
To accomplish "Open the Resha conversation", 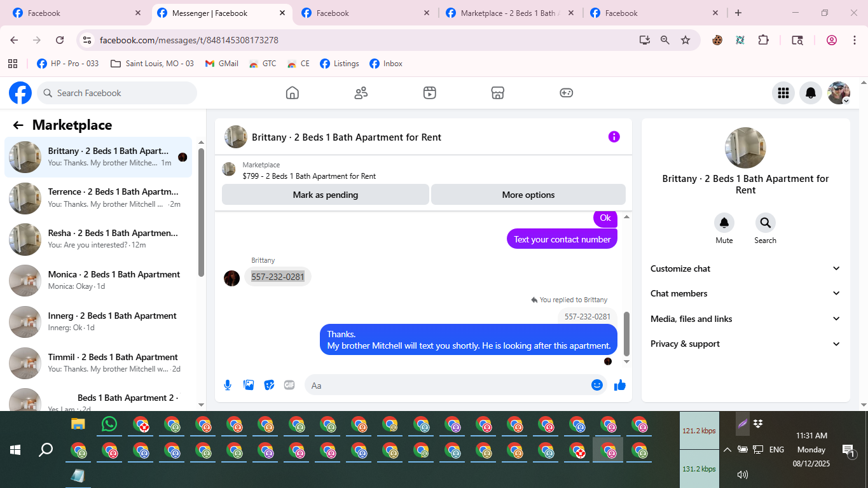I will 99,239.
